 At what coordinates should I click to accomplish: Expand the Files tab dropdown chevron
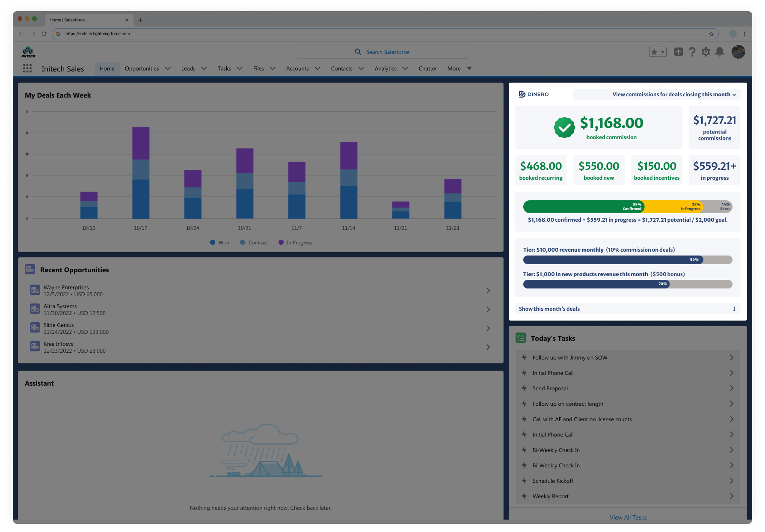(273, 68)
